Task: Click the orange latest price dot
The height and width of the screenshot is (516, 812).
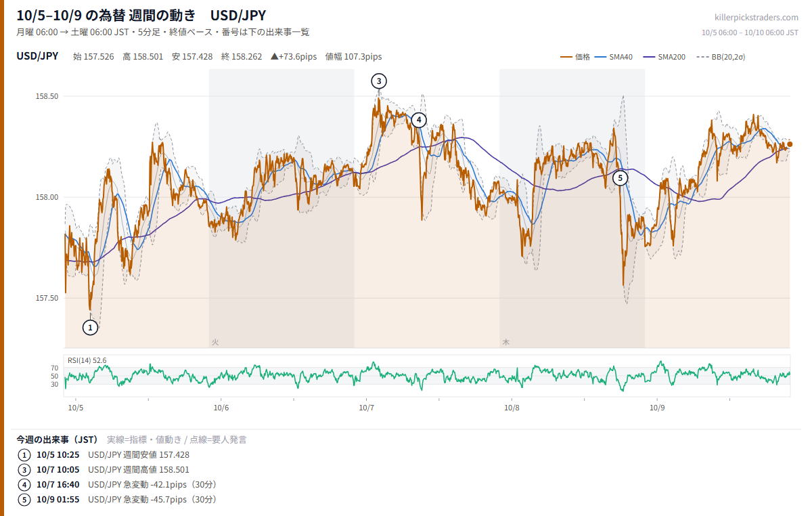Action: point(790,144)
